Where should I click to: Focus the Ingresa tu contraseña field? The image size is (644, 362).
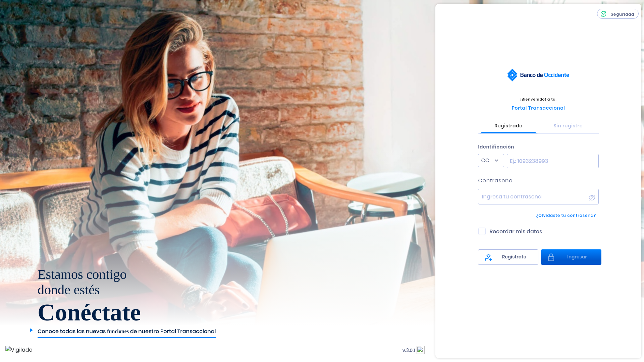(538, 197)
